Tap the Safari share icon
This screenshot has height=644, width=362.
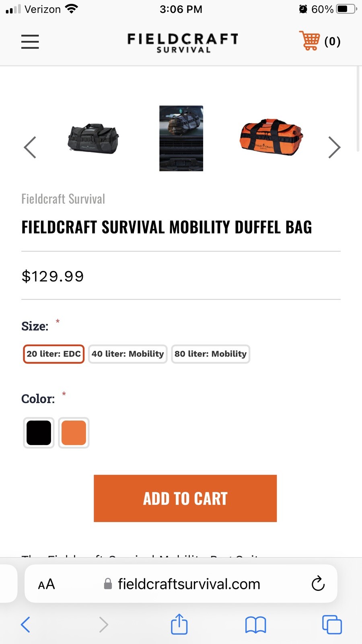(179, 624)
